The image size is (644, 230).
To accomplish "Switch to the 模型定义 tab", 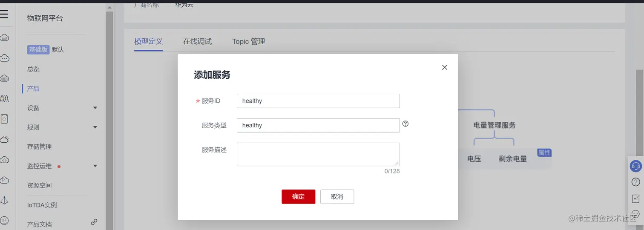I will [148, 42].
